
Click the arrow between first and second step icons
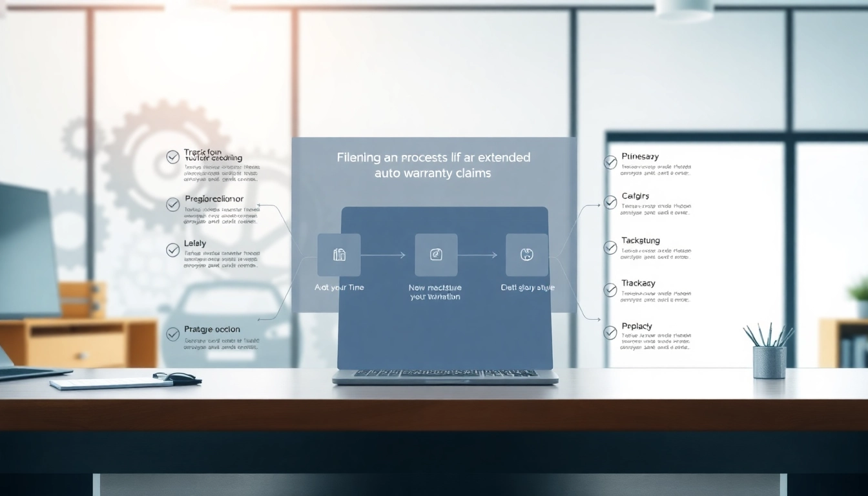tap(383, 255)
